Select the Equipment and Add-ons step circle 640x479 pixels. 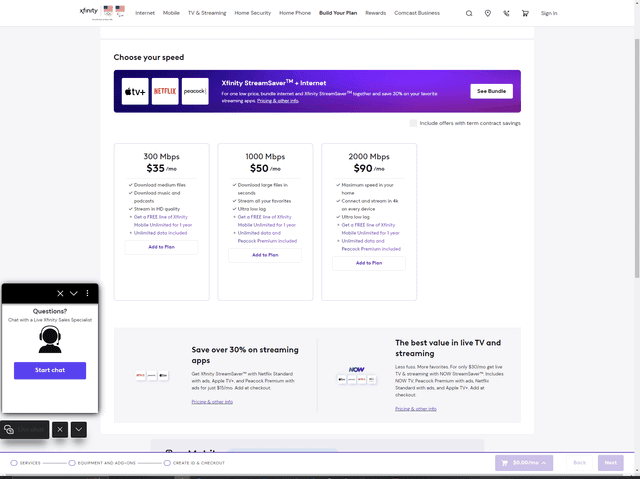click(x=72, y=463)
